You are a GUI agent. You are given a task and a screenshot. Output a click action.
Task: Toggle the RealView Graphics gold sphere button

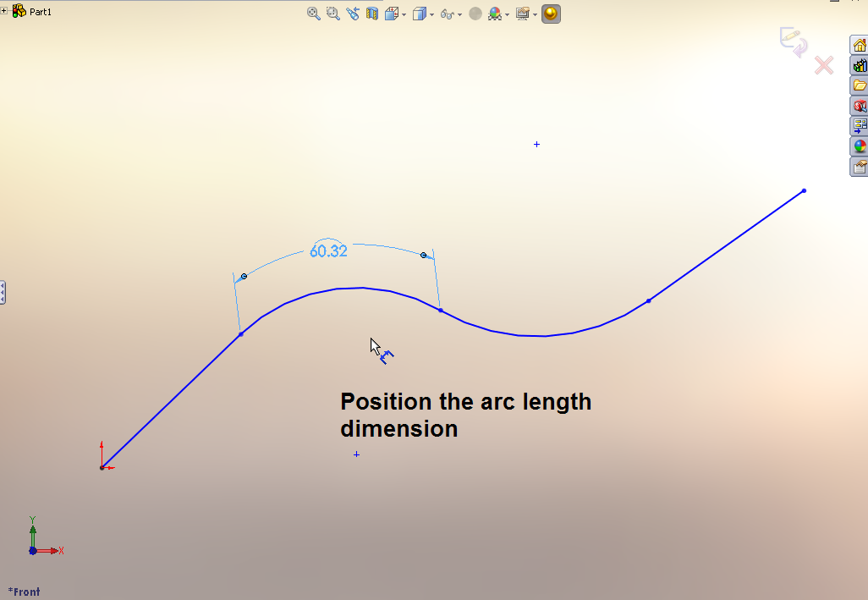pos(551,14)
